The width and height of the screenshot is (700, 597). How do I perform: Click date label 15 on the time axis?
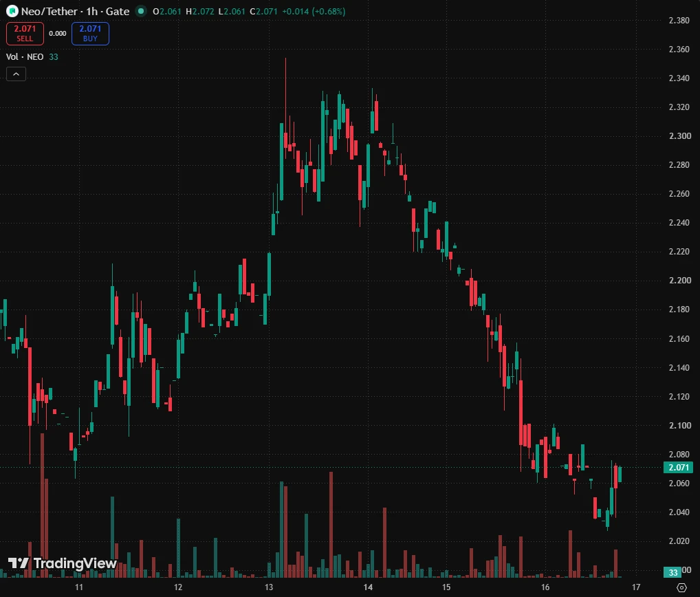click(x=446, y=587)
